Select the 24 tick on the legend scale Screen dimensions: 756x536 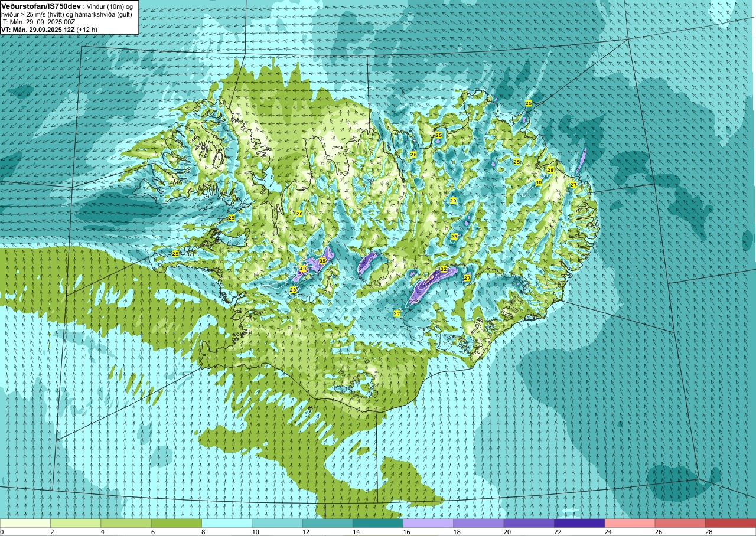(608, 532)
